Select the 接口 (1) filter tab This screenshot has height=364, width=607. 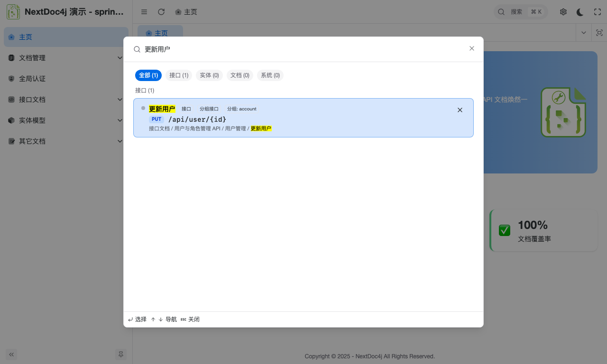pos(179,75)
